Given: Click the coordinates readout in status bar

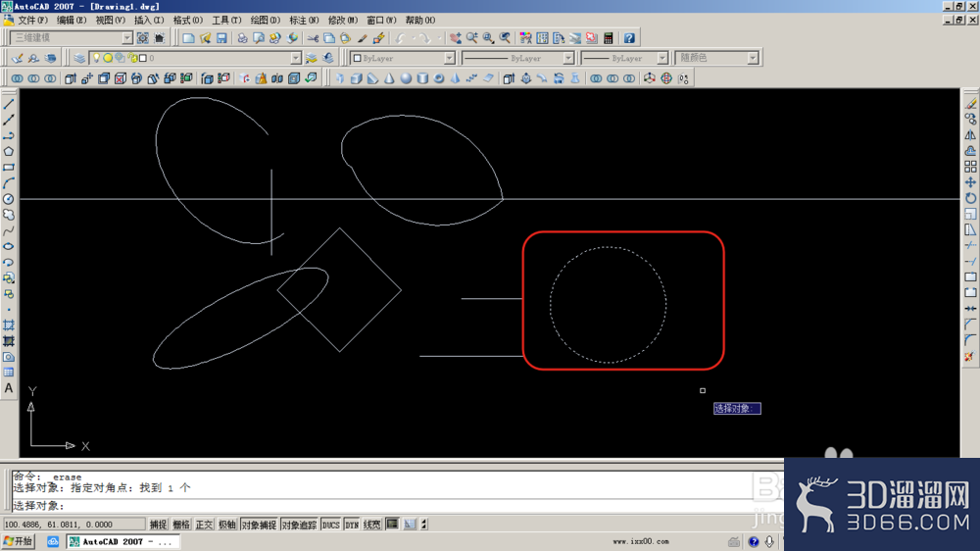Looking at the screenshot, I should [73, 525].
